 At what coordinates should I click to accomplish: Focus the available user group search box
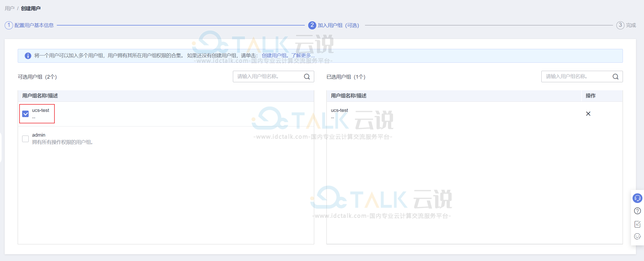pyautogui.click(x=273, y=77)
